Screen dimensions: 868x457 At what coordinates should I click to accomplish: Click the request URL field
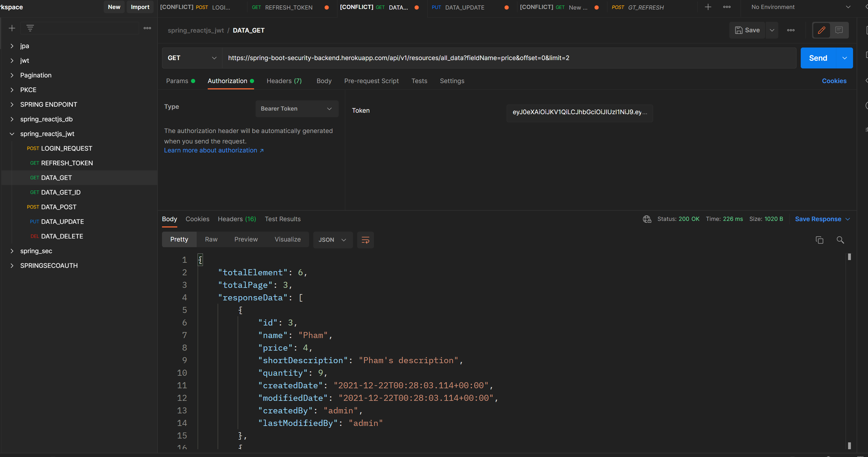509,58
